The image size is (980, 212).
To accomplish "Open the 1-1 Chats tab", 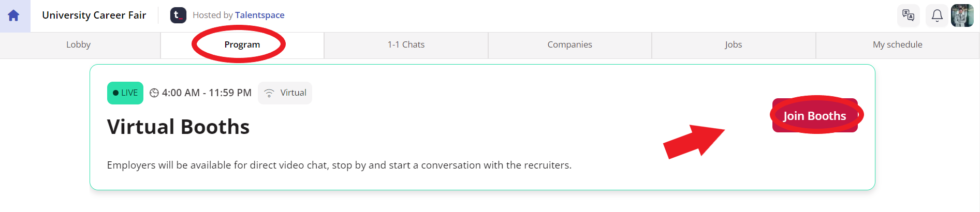I will [406, 45].
